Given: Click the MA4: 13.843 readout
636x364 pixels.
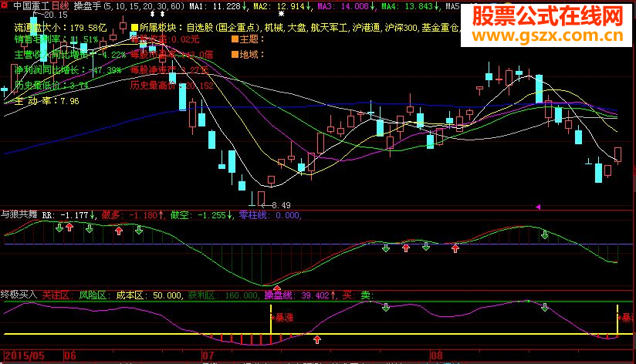Looking at the screenshot, I should pyautogui.click(x=408, y=6).
